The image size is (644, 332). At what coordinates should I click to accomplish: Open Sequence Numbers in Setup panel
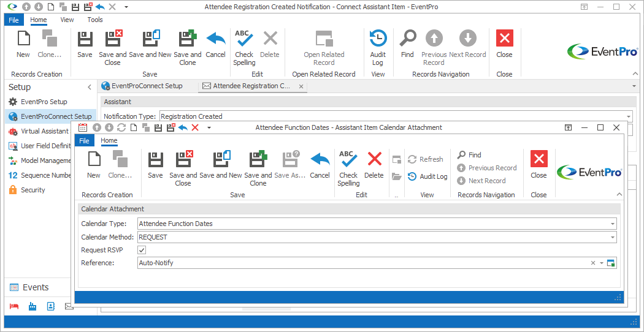pos(40,175)
